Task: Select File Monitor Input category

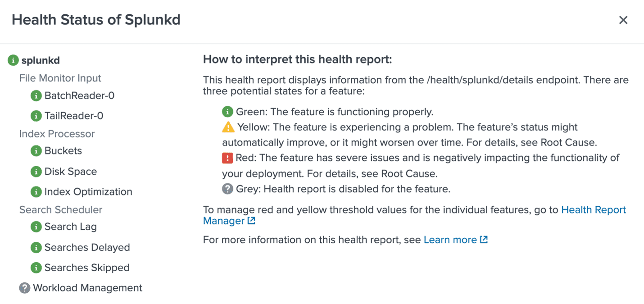Action: pyautogui.click(x=60, y=78)
